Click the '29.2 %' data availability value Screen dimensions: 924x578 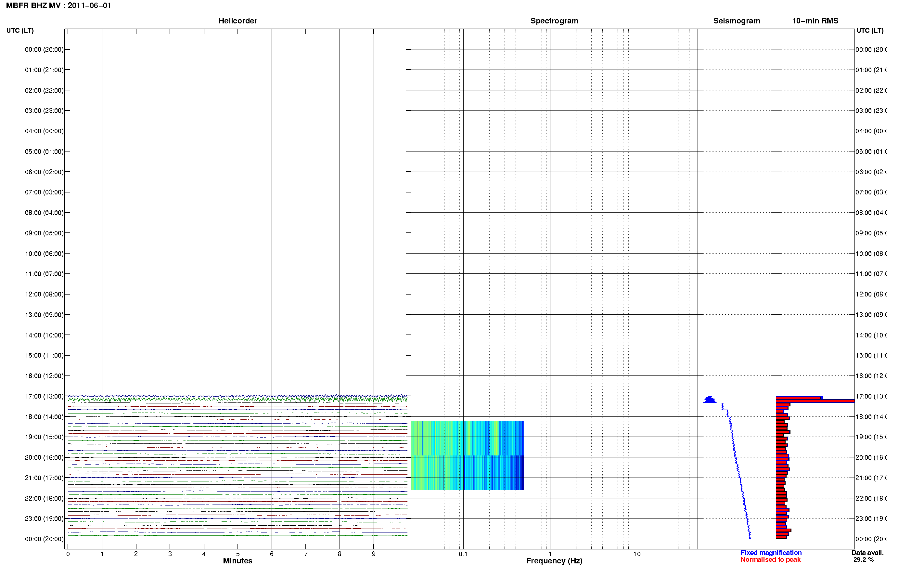tap(863, 560)
